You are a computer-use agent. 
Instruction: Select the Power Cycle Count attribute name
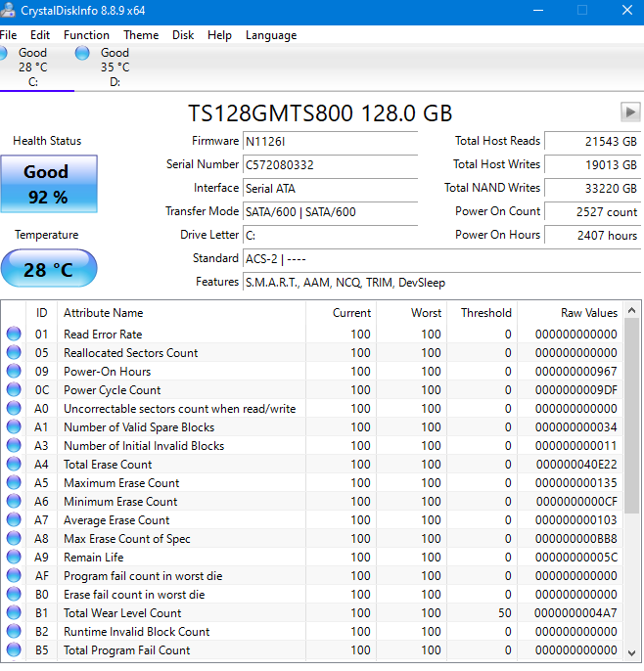[113, 390]
